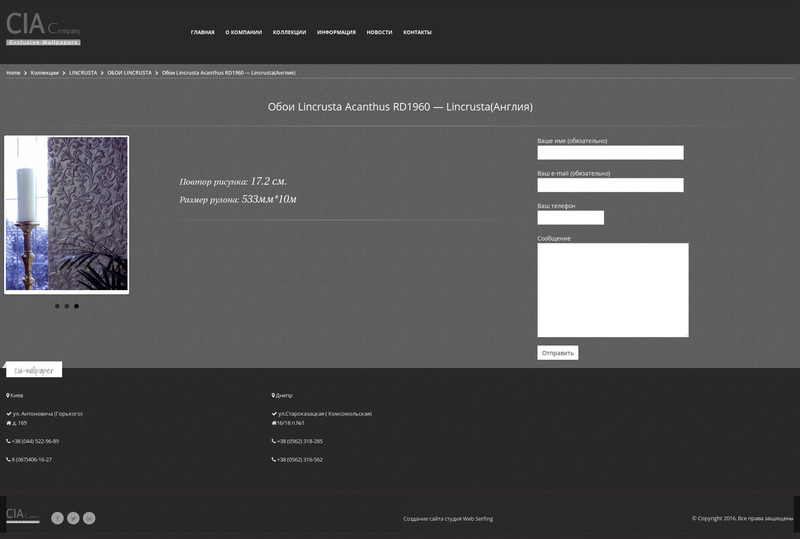Open the ИНФОРМАЦИЯ menu item
The image size is (800, 539).
[x=336, y=32]
